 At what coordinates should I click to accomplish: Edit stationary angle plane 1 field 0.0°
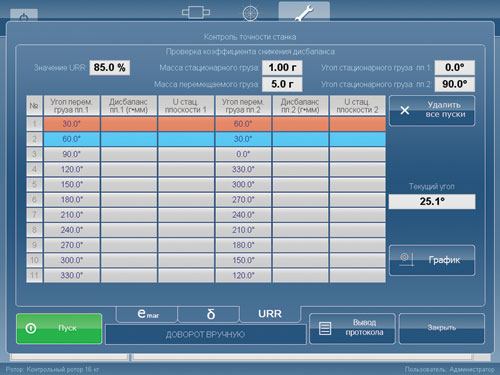tap(455, 68)
